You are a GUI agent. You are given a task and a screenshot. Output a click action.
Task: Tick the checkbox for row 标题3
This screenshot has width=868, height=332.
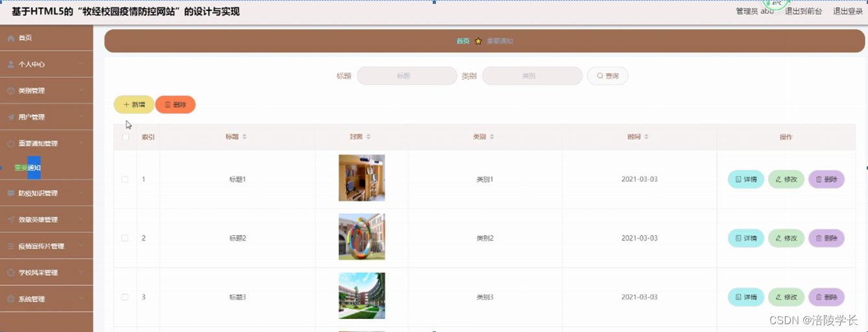coord(125,297)
